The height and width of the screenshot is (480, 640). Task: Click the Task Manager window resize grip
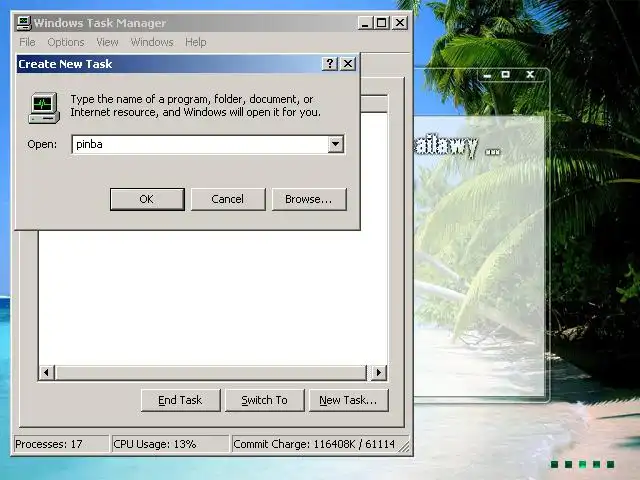(404, 447)
